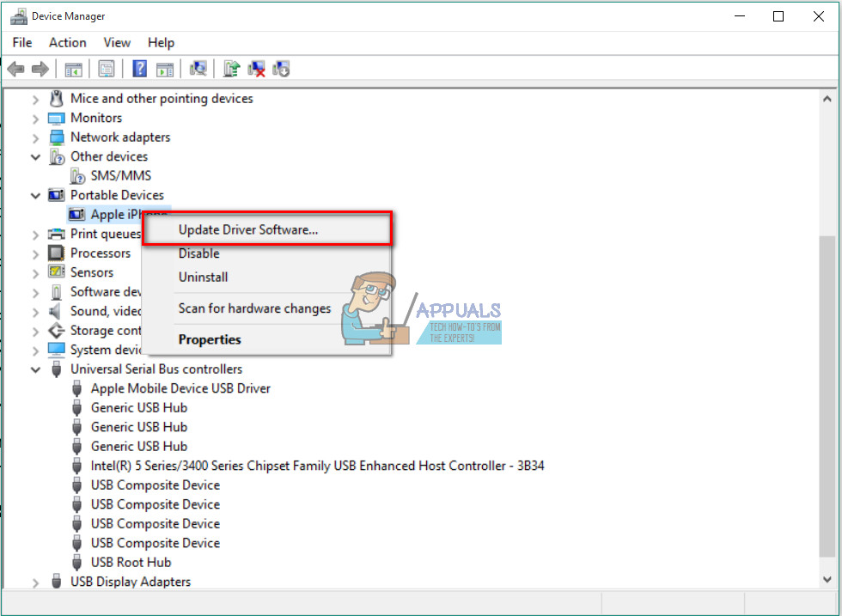Image resolution: width=842 pixels, height=616 pixels.
Task: Expand the Sensors node
Action: [35, 273]
